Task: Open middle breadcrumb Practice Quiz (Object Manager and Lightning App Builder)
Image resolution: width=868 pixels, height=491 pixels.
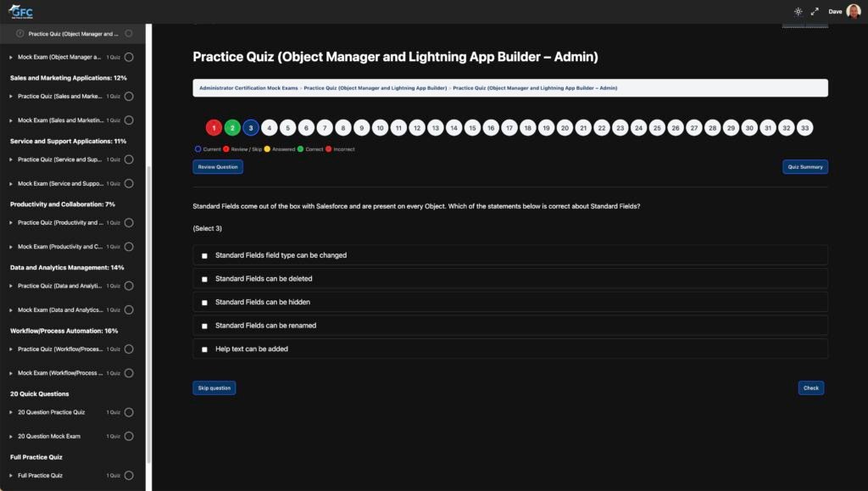Action: pos(376,88)
